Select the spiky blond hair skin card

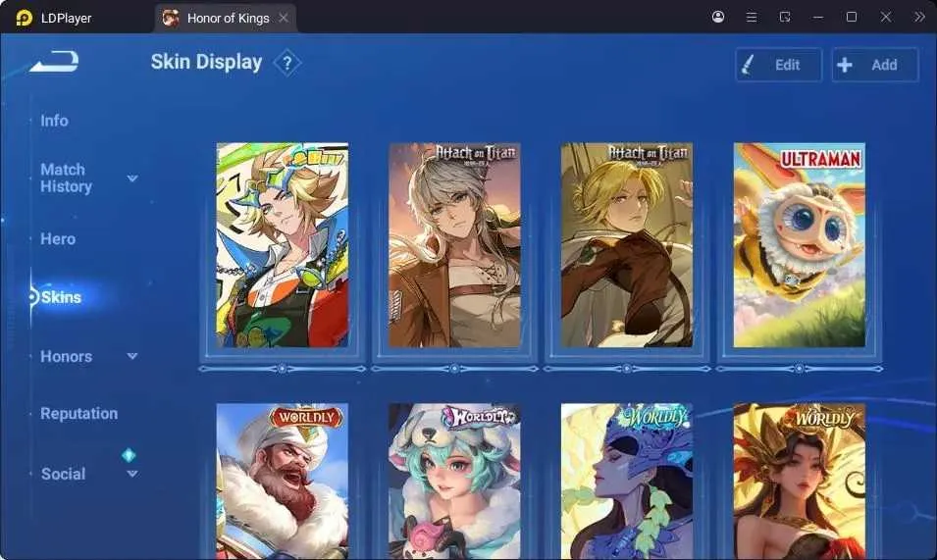click(x=282, y=245)
